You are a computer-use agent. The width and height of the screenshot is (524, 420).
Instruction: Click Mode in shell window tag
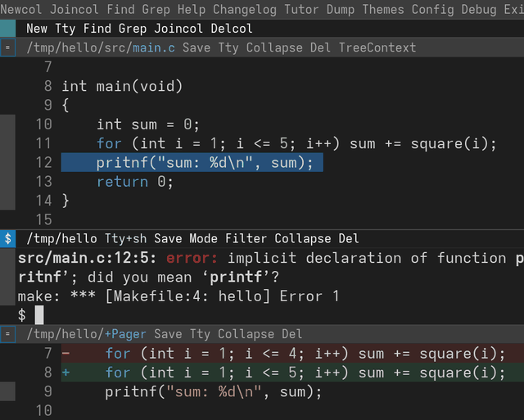(x=204, y=238)
